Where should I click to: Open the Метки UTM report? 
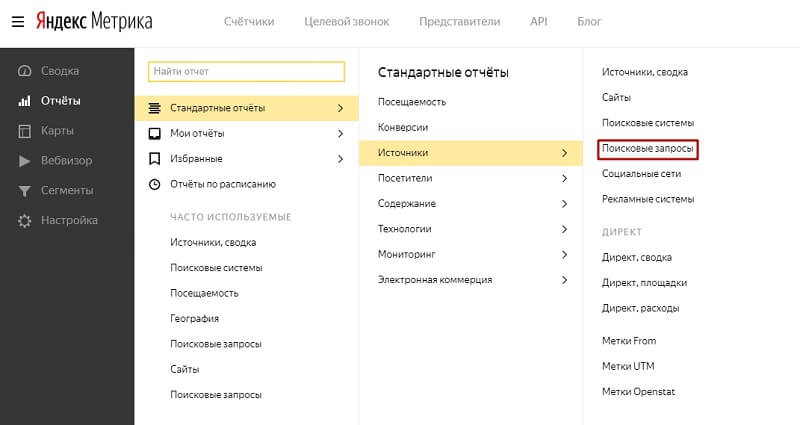629,366
